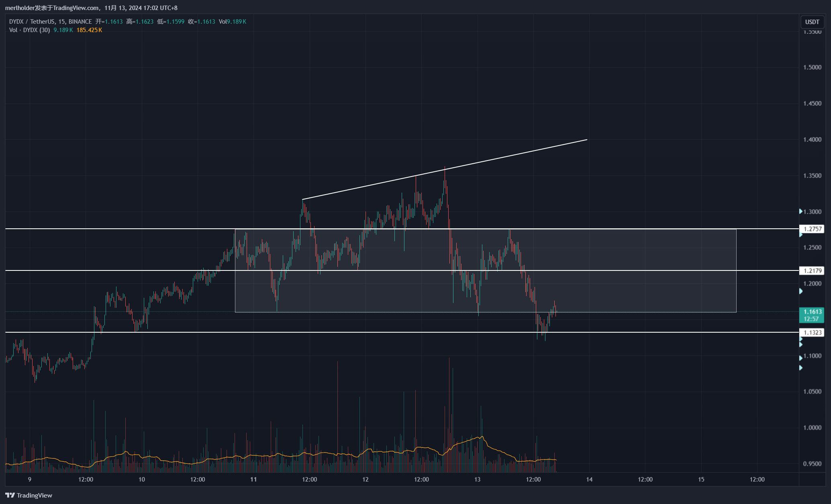
Task: Click the 1.0000 price axis label
Action: click(812, 428)
